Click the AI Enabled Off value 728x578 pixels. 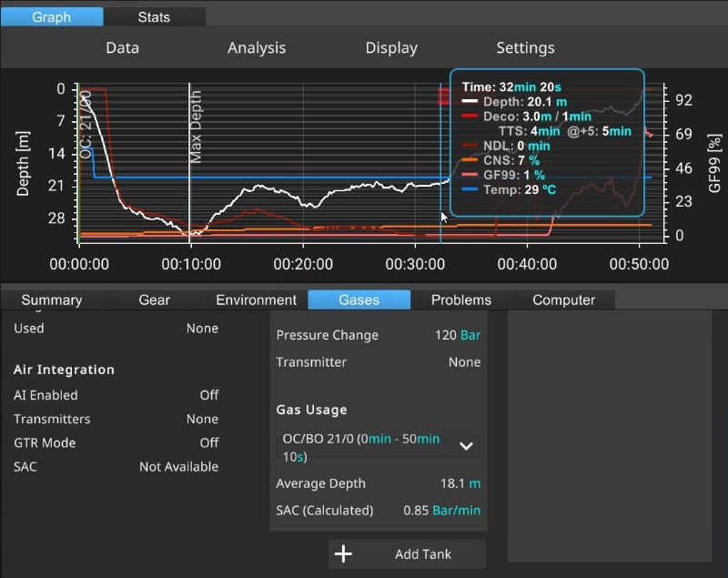pyautogui.click(x=209, y=395)
